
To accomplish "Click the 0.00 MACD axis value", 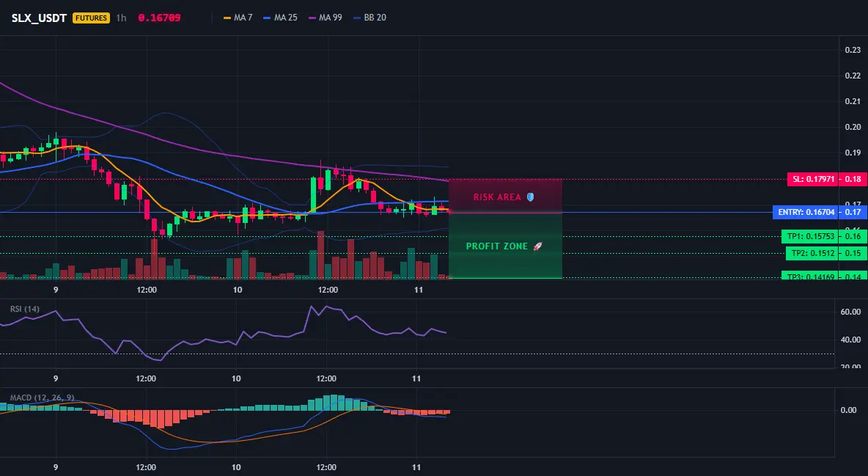I will pyautogui.click(x=849, y=410).
